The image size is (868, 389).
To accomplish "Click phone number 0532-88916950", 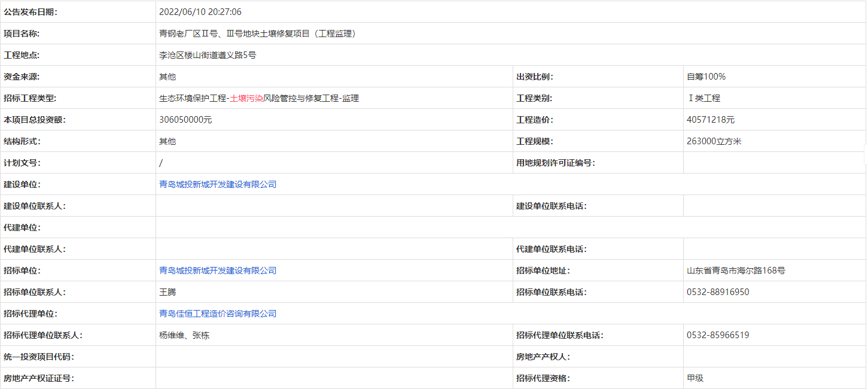I will 718,292.
